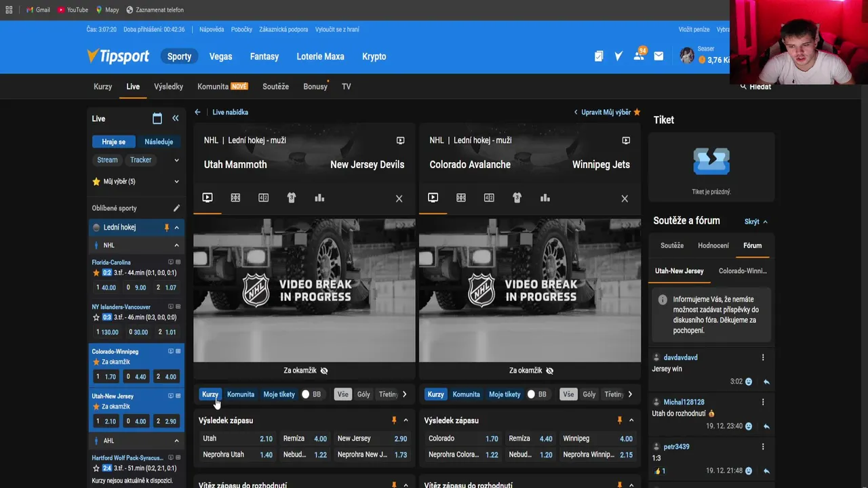Collapse the AHL league group
868x488 pixels.
pyautogui.click(x=176, y=441)
